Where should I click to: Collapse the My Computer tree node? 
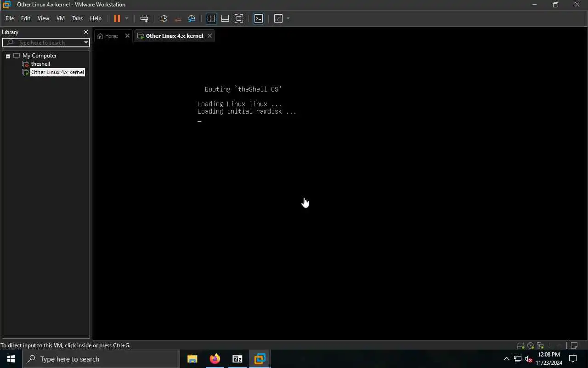8,56
